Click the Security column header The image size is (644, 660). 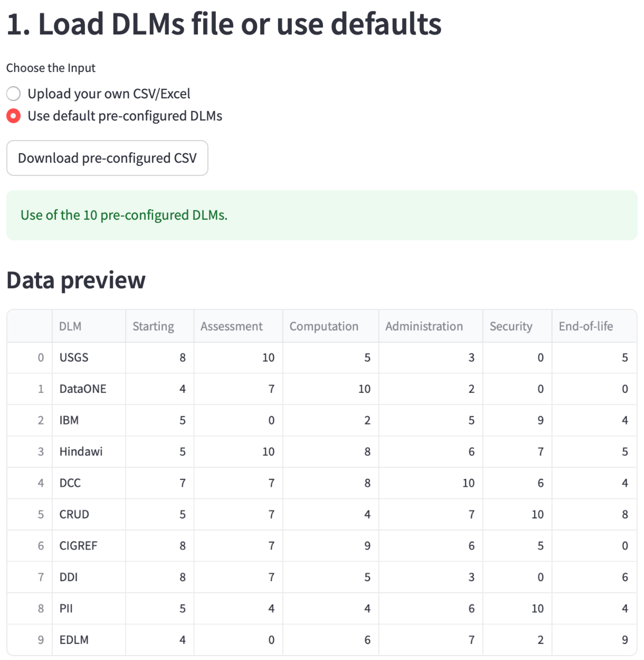517,326
